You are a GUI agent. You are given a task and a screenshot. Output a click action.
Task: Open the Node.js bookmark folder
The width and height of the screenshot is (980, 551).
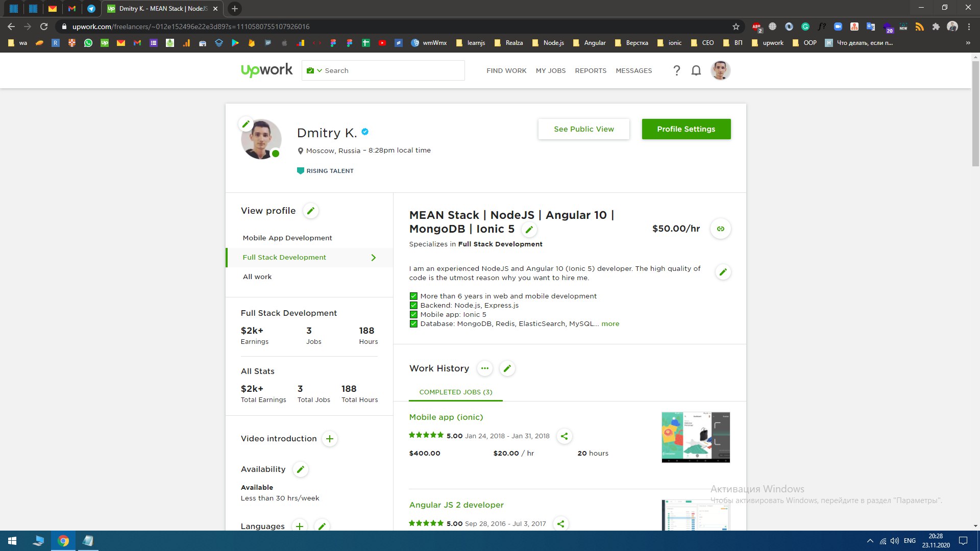pyautogui.click(x=548, y=43)
